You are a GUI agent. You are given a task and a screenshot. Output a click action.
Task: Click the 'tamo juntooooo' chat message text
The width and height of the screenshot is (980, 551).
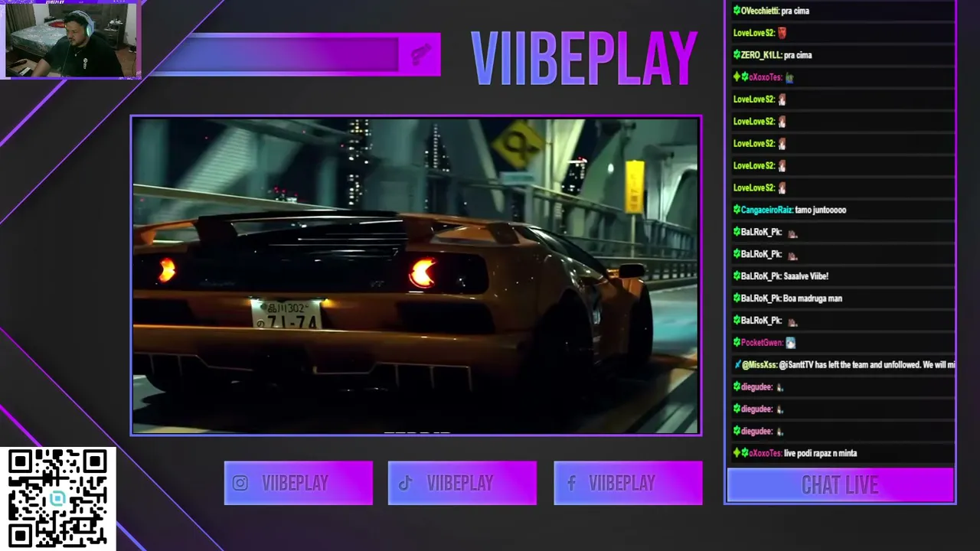[x=820, y=210]
